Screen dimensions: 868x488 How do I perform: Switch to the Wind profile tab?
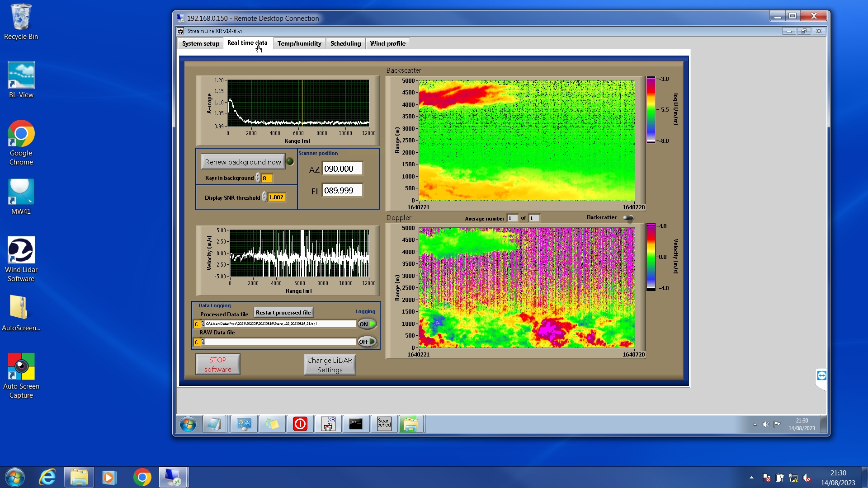(387, 43)
